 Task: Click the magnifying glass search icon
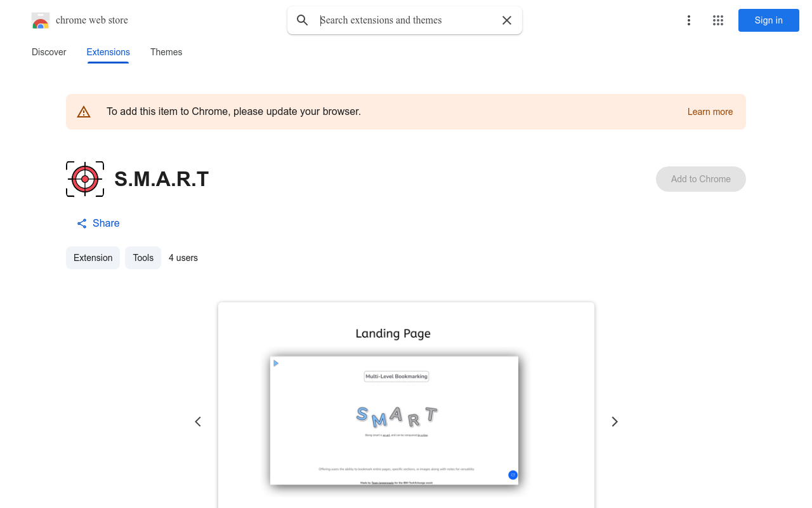[303, 20]
